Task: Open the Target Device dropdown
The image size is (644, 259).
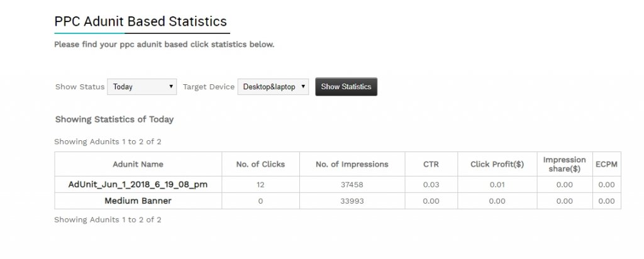Action: (x=273, y=87)
